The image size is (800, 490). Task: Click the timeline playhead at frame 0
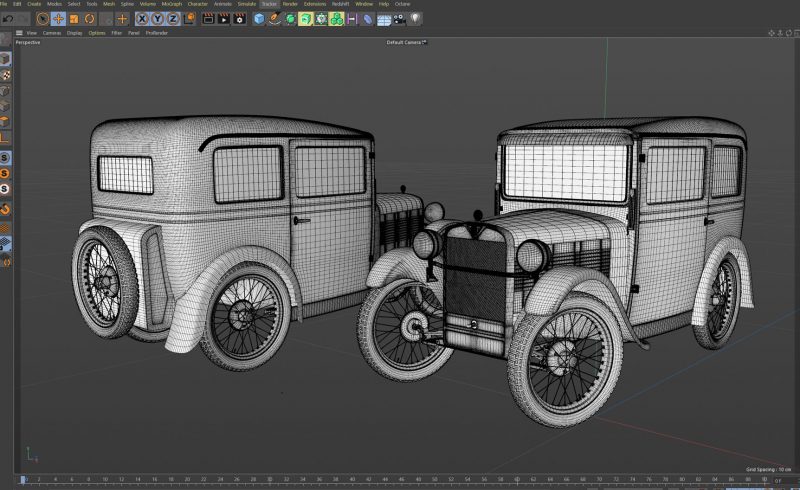tap(22, 479)
